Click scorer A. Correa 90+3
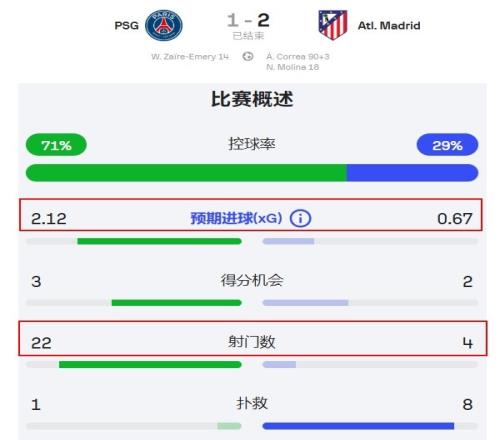Image resolution: width=500 pixels, height=440 pixels. pos(298,56)
